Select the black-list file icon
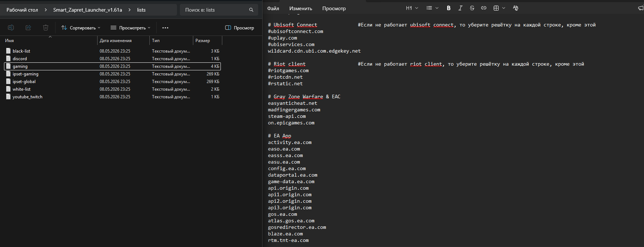 pyautogui.click(x=8, y=51)
